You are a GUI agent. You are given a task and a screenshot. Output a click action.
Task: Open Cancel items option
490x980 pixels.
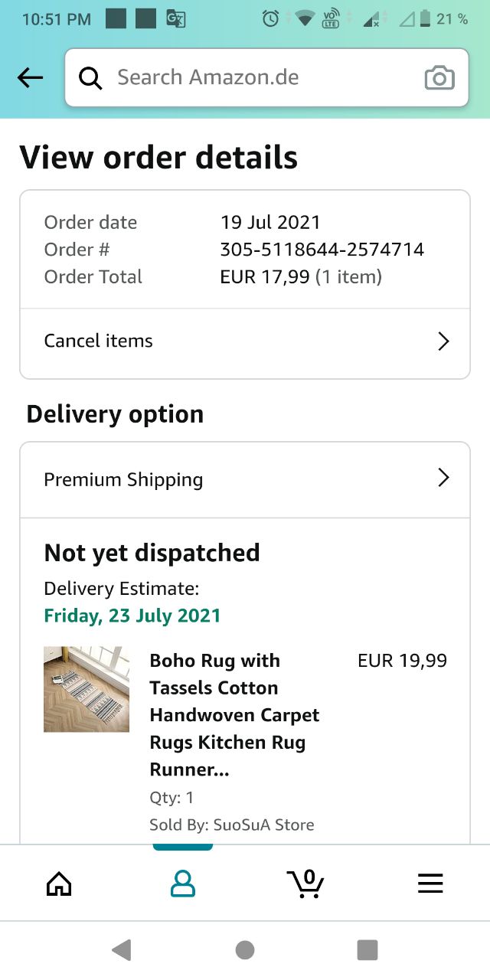[x=99, y=341]
